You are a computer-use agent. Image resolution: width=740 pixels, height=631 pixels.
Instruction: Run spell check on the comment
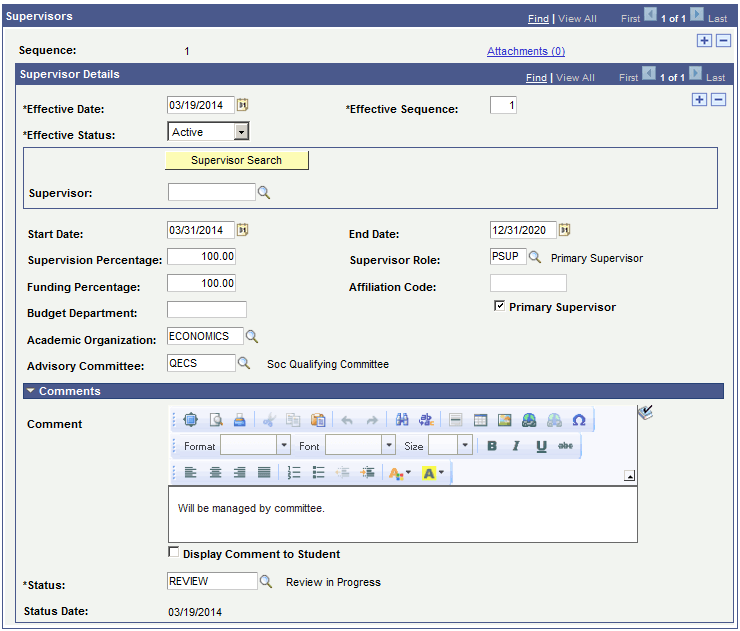point(645,412)
